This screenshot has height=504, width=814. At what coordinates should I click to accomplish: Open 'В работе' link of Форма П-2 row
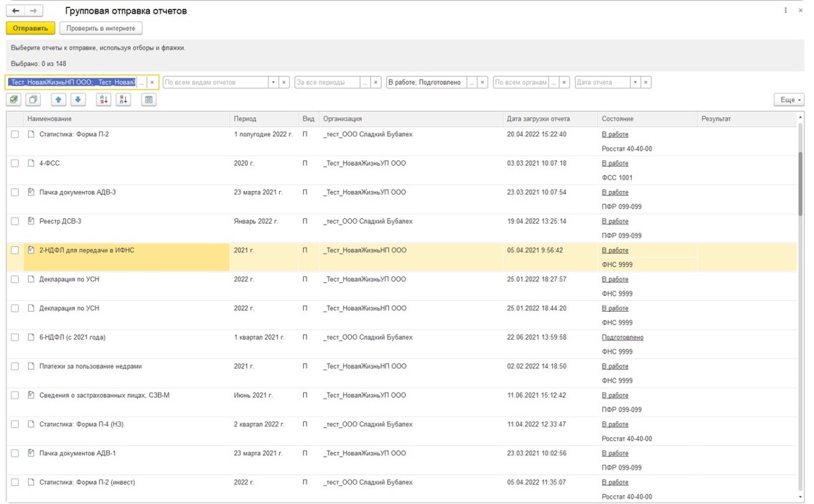tap(614, 134)
